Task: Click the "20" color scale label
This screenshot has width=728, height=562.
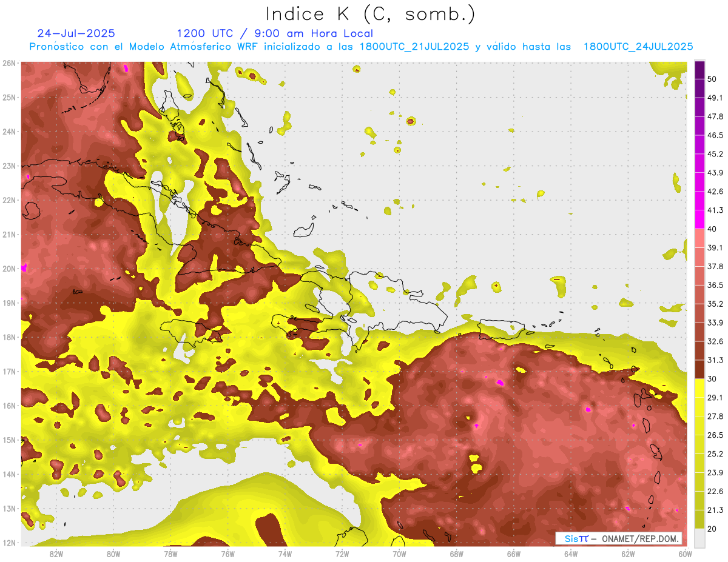Action: click(x=713, y=529)
